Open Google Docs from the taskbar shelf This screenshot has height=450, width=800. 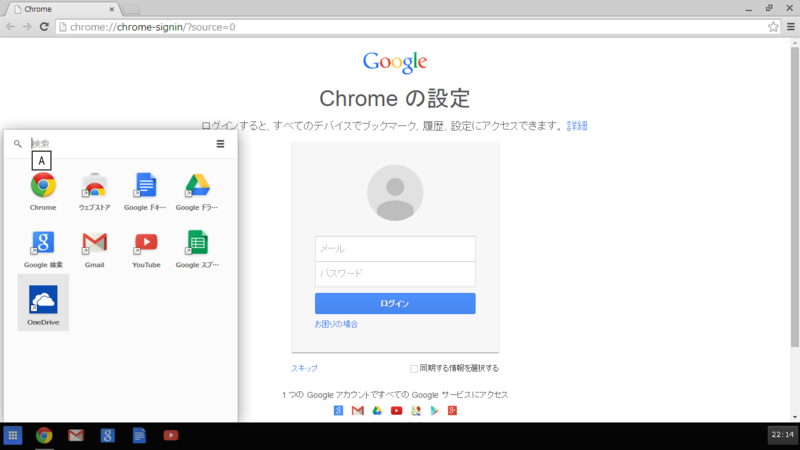click(139, 435)
